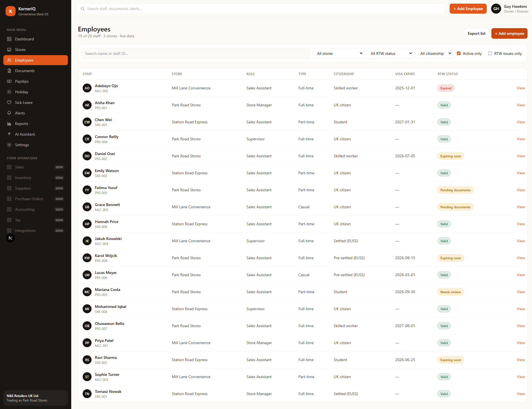Click Tomasz Nowak's TN avatar

[x=87, y=394]
